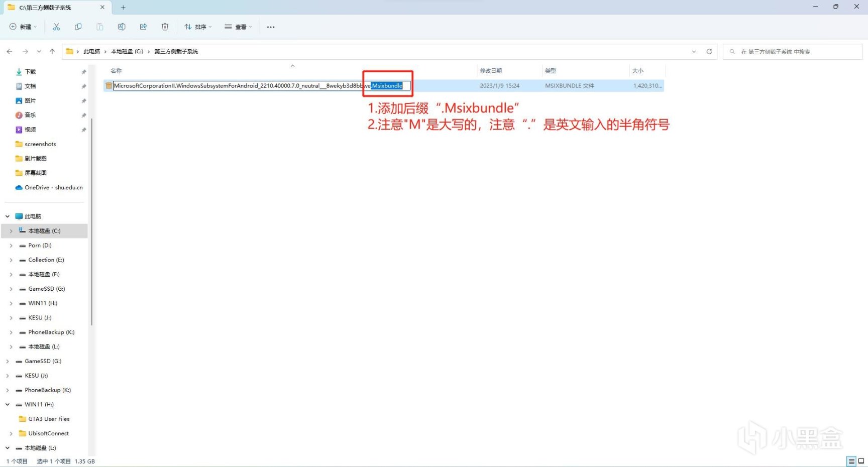Click 此电脑 in the address breadcrumb
This screenshot has height=467, width=868.
tap(91, 52)
